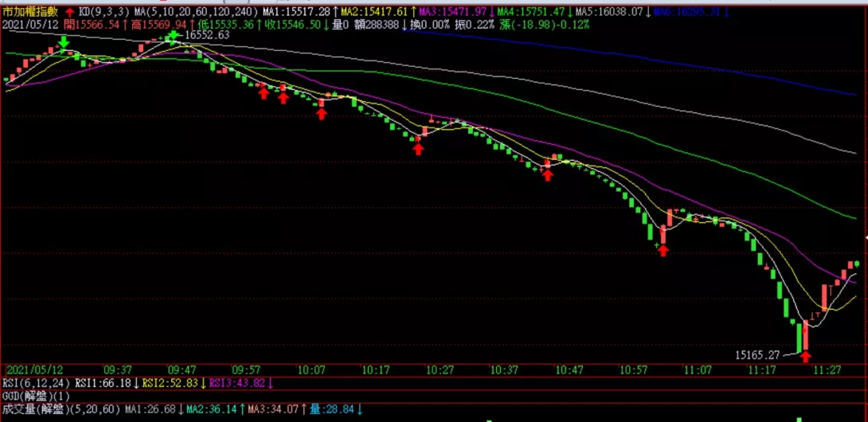This screenshot has width=868, height=422.
Task: Click the 10:27 time axis marker
Action: tap(439, 370)
